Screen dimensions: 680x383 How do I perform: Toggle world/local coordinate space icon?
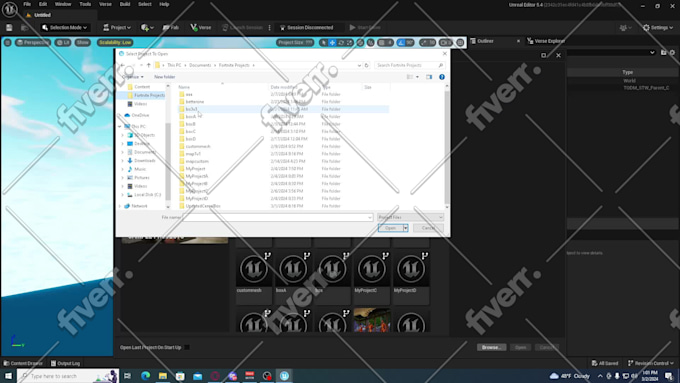click(x=360, y=43)
